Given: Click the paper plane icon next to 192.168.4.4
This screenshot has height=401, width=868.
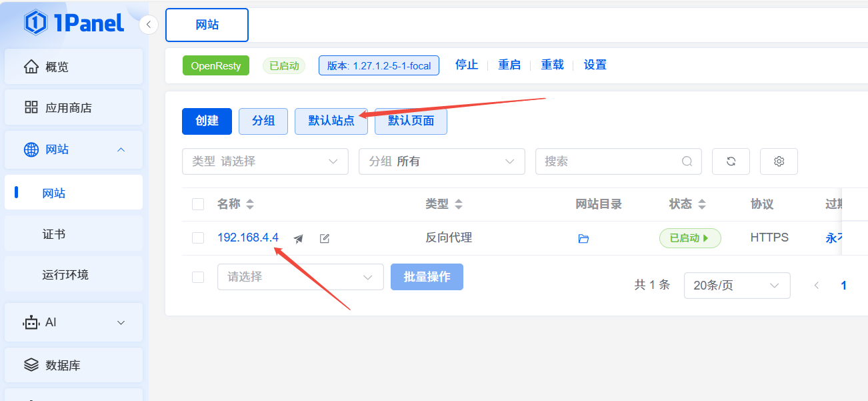Looking at the screenshot, I should click(299, 238).
